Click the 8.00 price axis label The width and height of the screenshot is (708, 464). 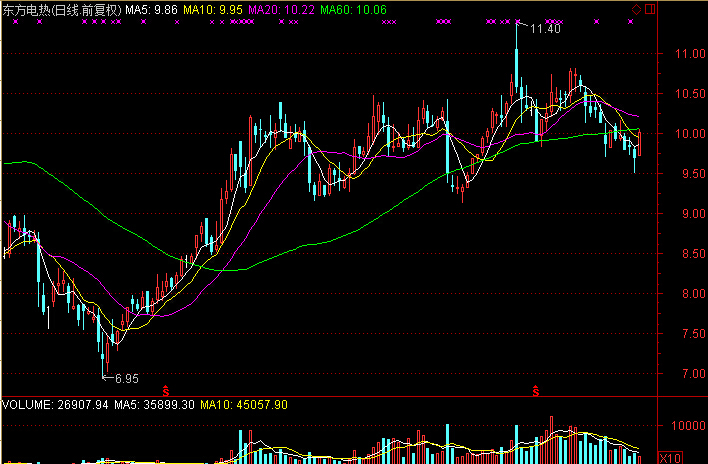pos(693,294)
